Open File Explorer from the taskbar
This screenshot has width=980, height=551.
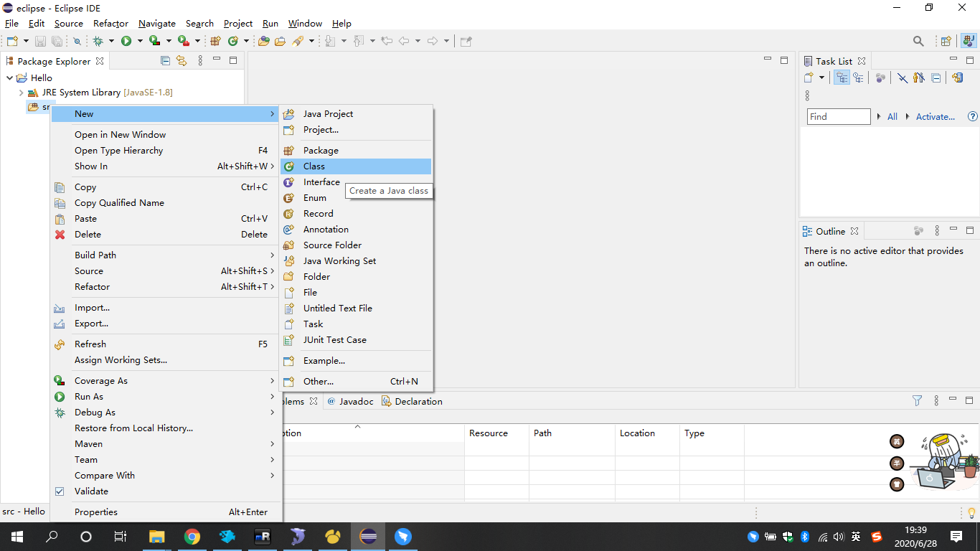[x=156, y=537]
